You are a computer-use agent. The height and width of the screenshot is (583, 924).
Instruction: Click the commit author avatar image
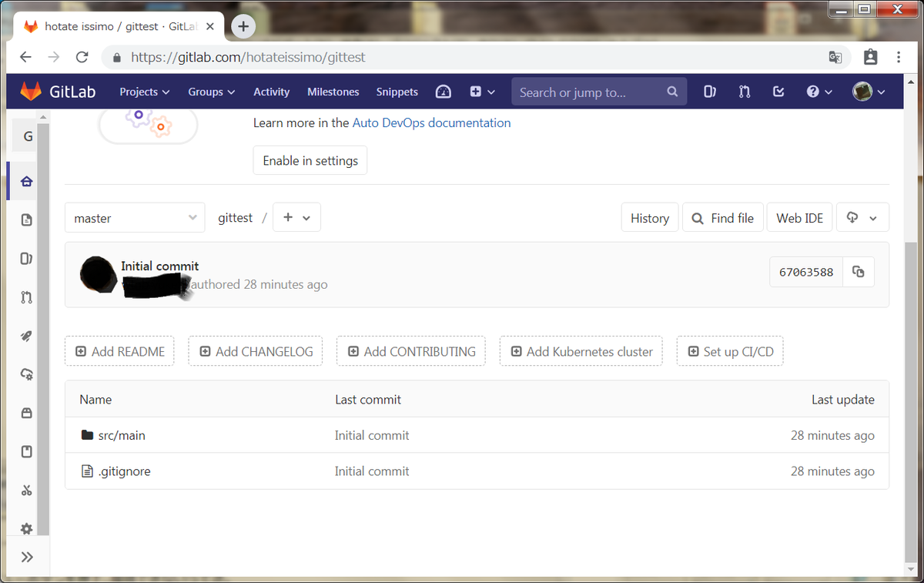[99, 273]
